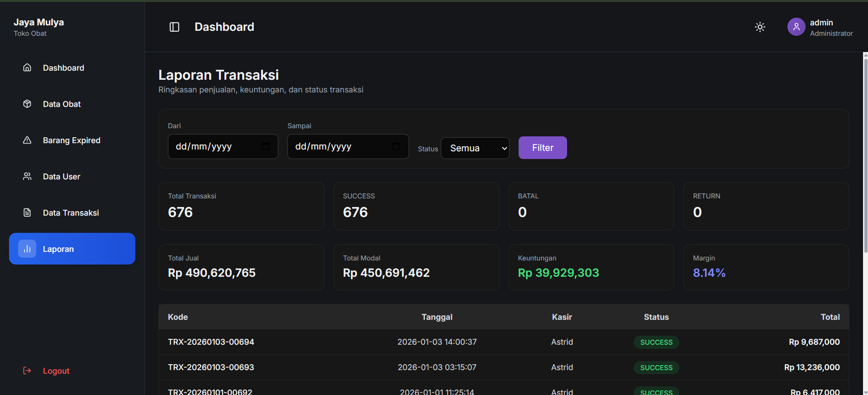
Task: Click the Total Jual Rp 490,620,765 value
Action: click(212, 273)
